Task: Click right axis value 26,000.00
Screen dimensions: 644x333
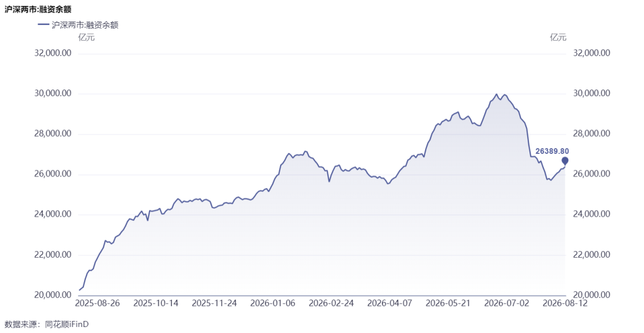Action: click(x=592, y=174)
